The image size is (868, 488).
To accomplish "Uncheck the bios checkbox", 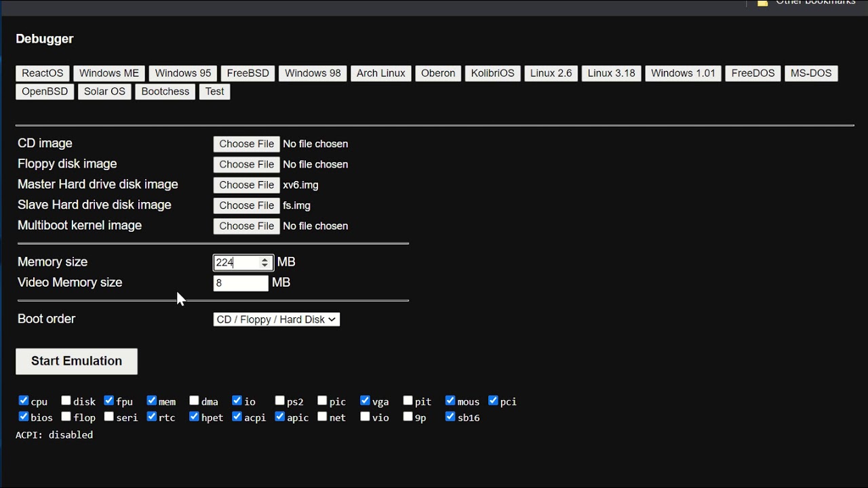I will pyautogui.click(x=24, y=417).
